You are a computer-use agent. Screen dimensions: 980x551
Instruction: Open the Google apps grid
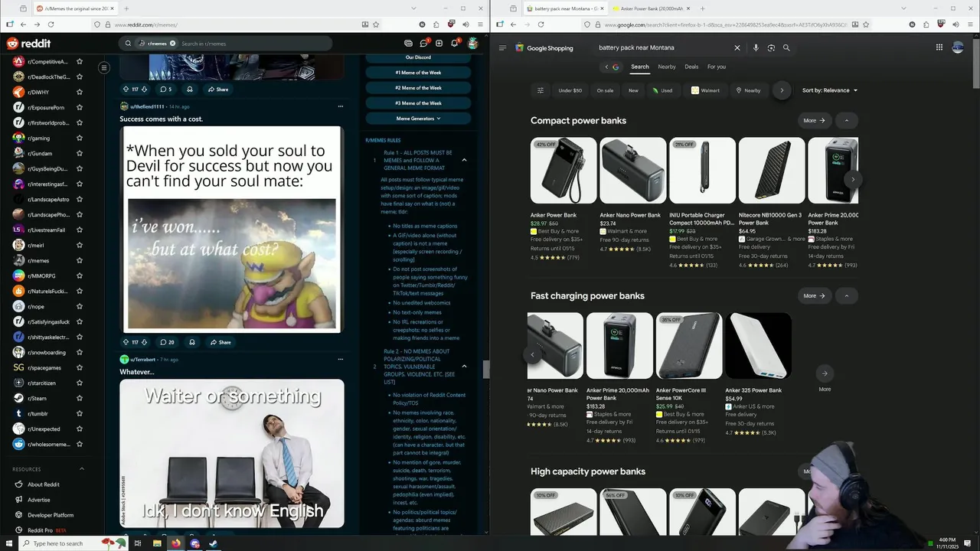click(939, 47)
